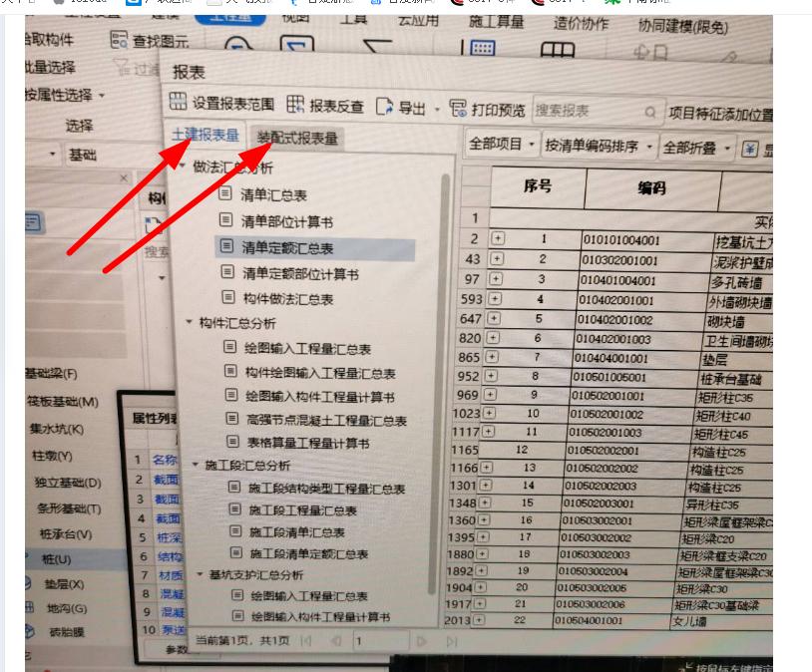812x672 pixels.
Task: Collapse the 构件汇总分析 tree group
Action: pyautogui.click(x=189, y=322)
